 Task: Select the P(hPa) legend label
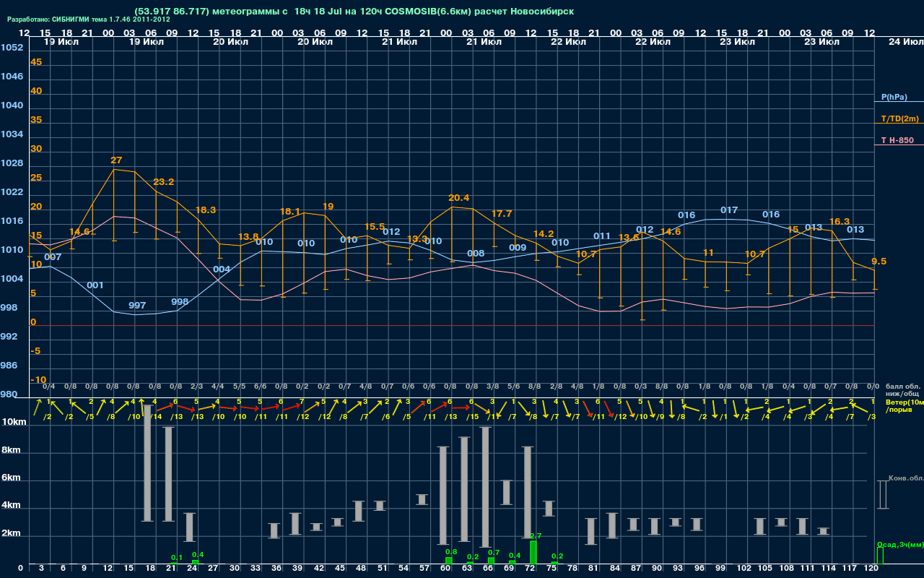[894, 97]
